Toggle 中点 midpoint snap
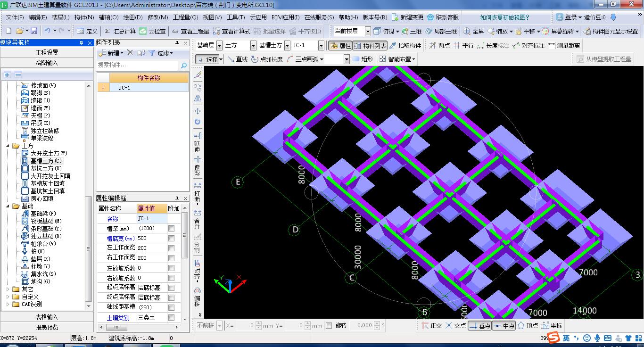This screenshot has height=347, width=644. tap(504, 325)
